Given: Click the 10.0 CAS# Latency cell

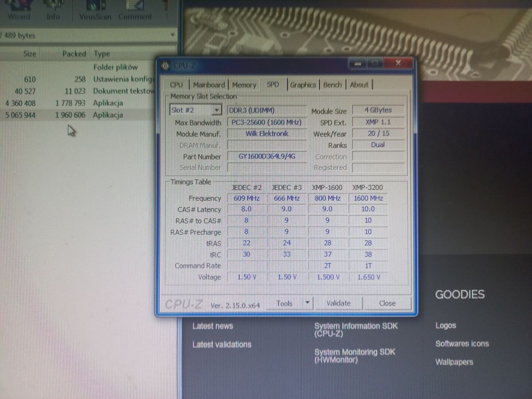Looking at the screenshot, I should (368, 209).
